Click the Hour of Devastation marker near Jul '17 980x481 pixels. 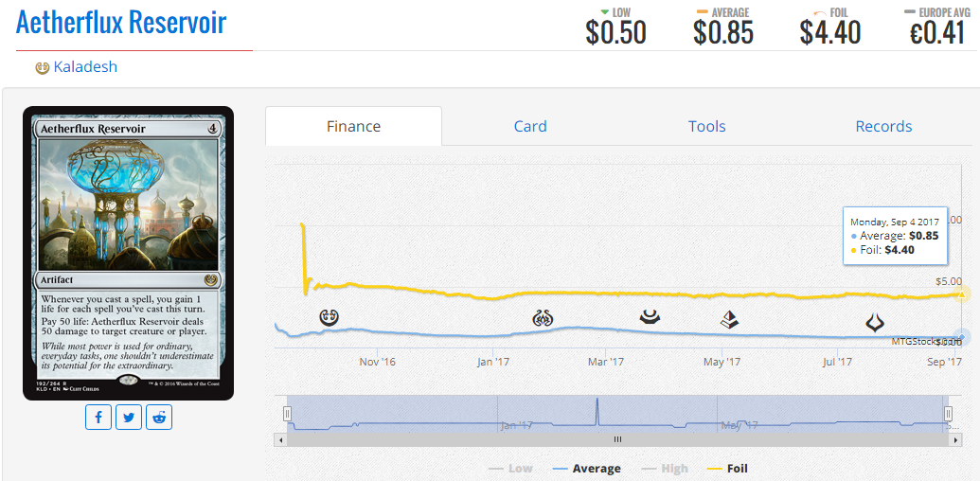875,322
